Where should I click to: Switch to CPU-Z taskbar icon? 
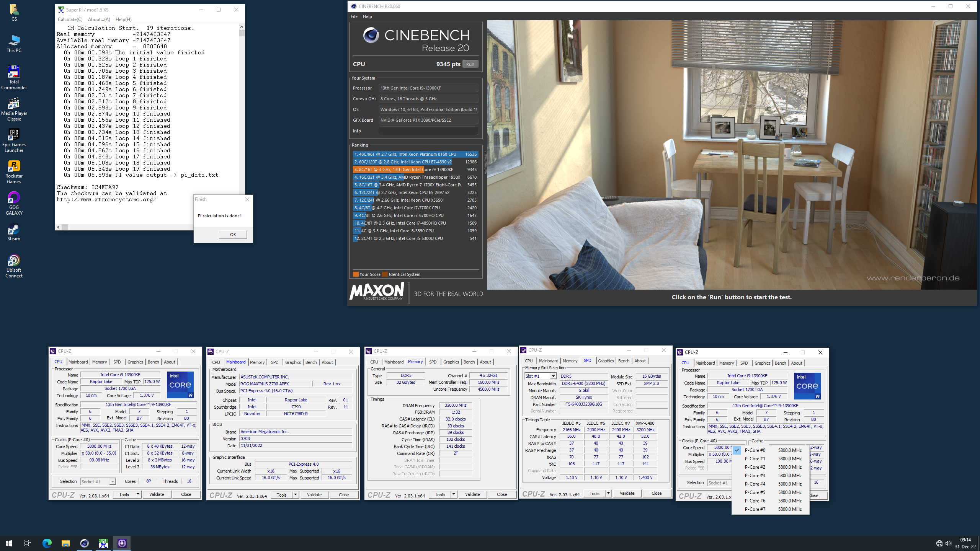[122, 543]
